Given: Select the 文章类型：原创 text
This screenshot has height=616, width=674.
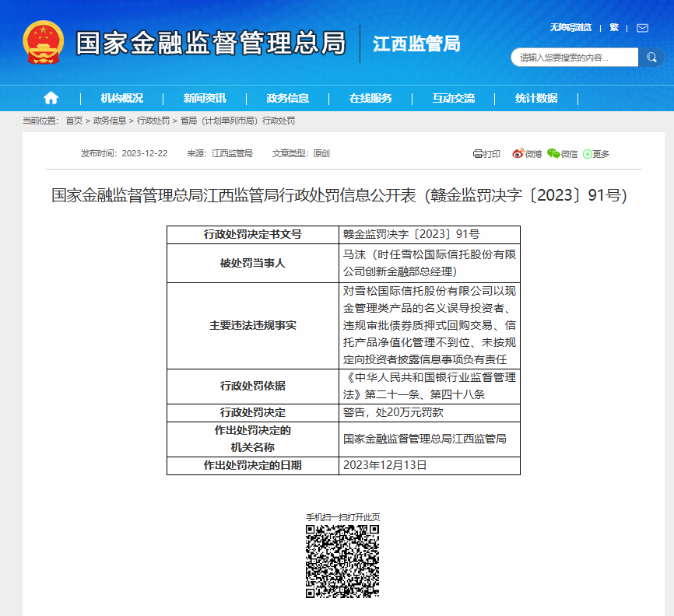Looking at the screenshot, I should click(x=301, y=153).
